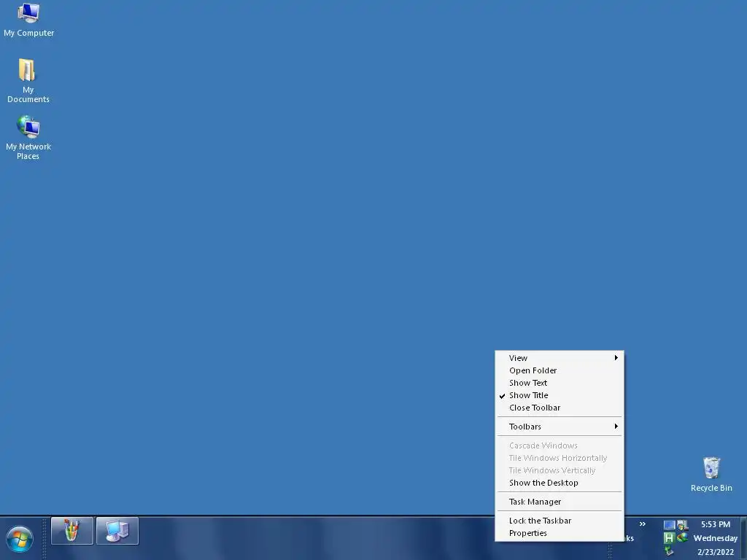
Task: Expand the Toolbars submenu
Action: pyautogui.click(x=560, y=426)
